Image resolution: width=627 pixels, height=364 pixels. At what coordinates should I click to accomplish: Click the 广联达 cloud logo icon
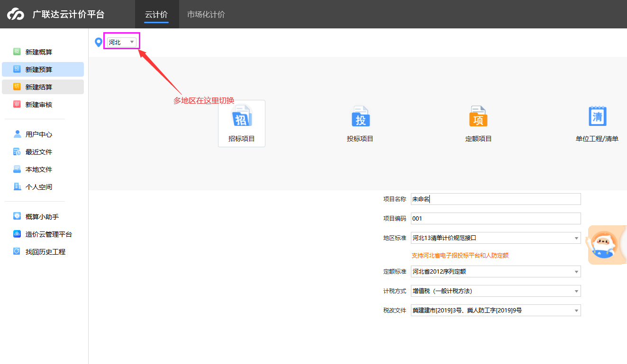15,15
